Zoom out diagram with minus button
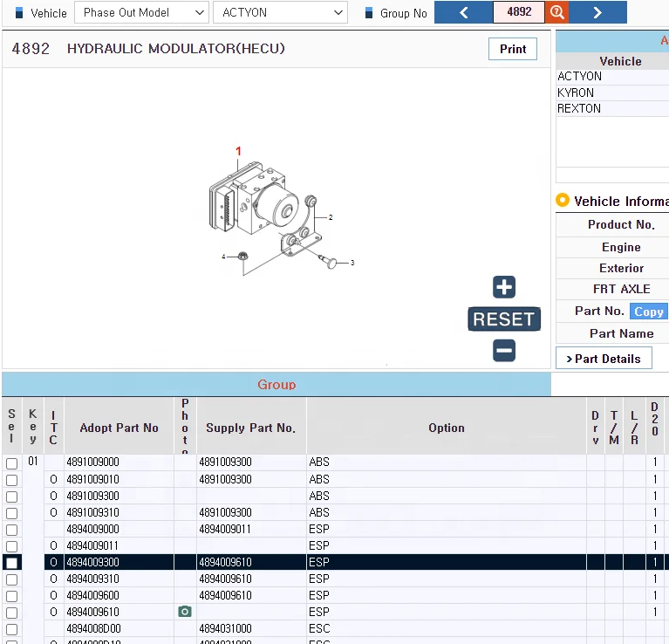This screenshot has height=644, width=669. pos(504,351)
